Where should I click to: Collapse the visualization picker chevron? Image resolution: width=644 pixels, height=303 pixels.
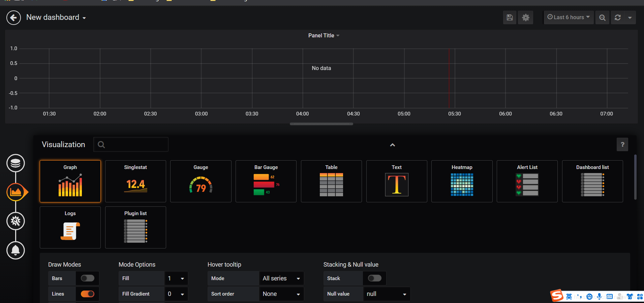[x=392, y=145]
